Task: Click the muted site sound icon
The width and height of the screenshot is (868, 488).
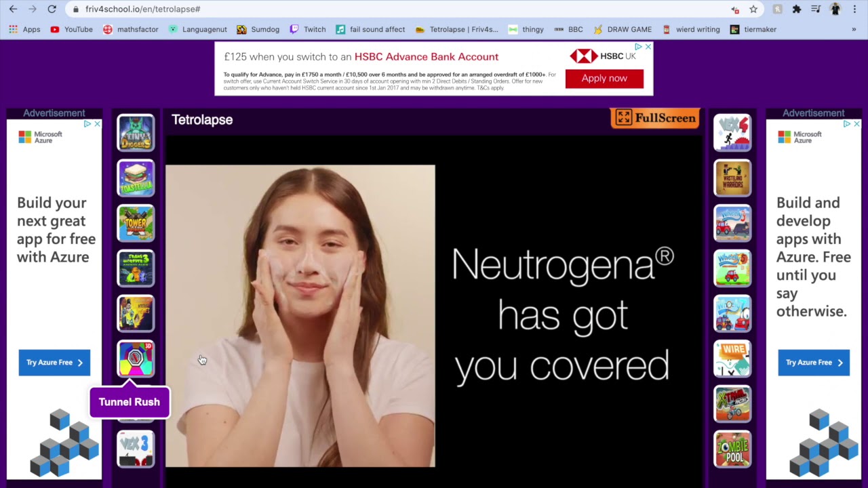Action: click(735, 9)
